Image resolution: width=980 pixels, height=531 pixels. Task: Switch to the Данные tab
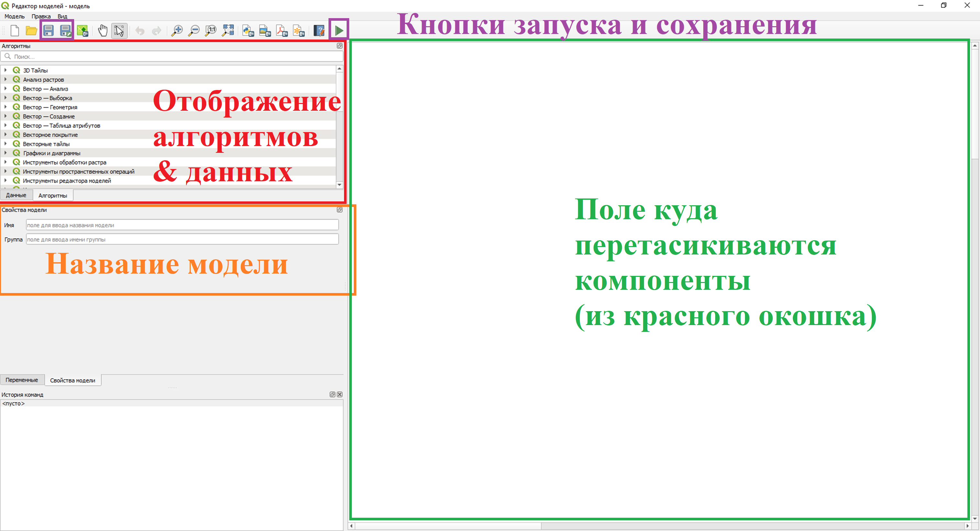coord(16,195)
